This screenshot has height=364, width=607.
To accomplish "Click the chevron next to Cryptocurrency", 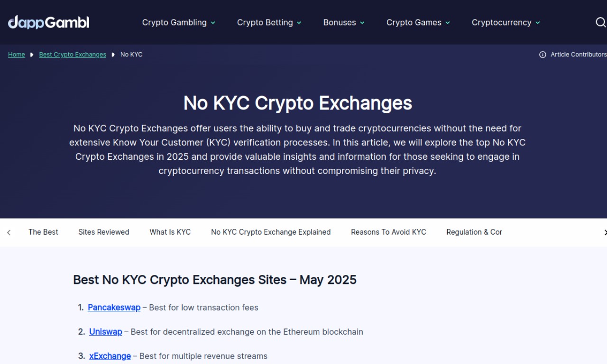I will [x=538, y=23].
